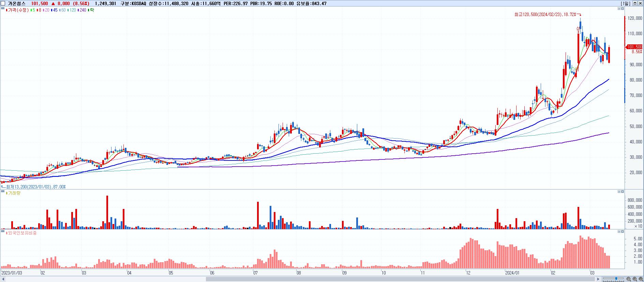Select the 외국인보유비중 indicator label
This screenshot has height=282, width=644.
pyautogui.click(x=22, y=233)
